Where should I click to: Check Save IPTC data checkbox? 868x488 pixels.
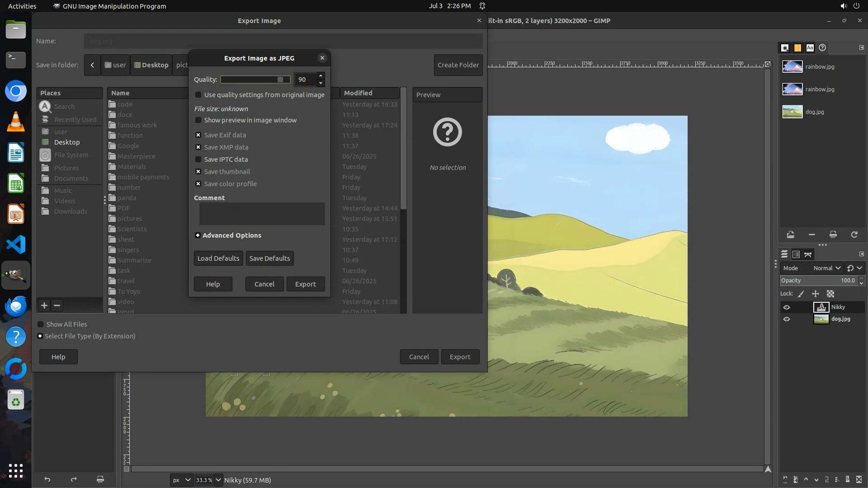point(198,160)
